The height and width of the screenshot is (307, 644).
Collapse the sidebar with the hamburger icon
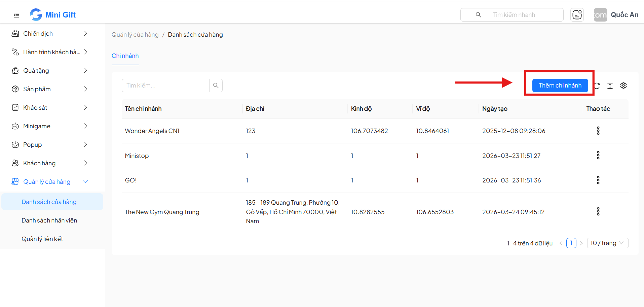(x=16, y=15)
